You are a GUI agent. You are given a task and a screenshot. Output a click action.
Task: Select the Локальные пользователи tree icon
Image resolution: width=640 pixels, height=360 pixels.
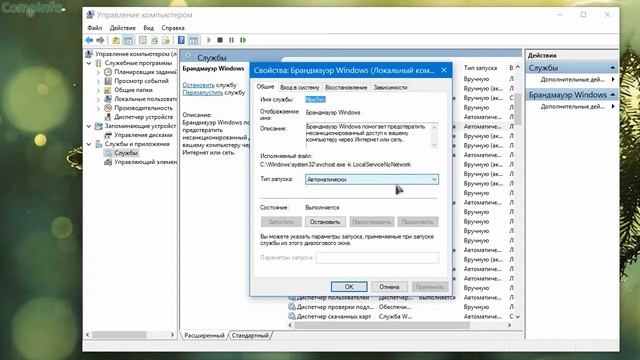[x=108, y=99]
